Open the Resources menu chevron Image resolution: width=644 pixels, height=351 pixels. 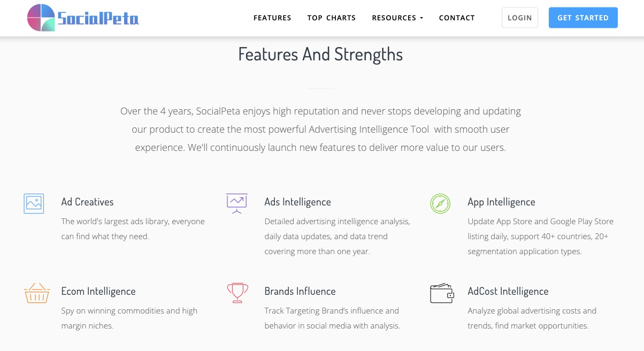421,18
